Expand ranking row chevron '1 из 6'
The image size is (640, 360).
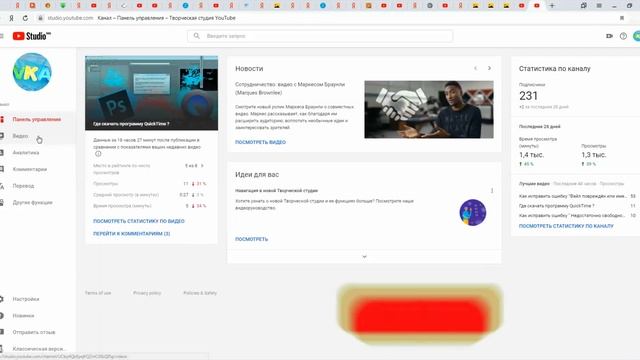202,166
